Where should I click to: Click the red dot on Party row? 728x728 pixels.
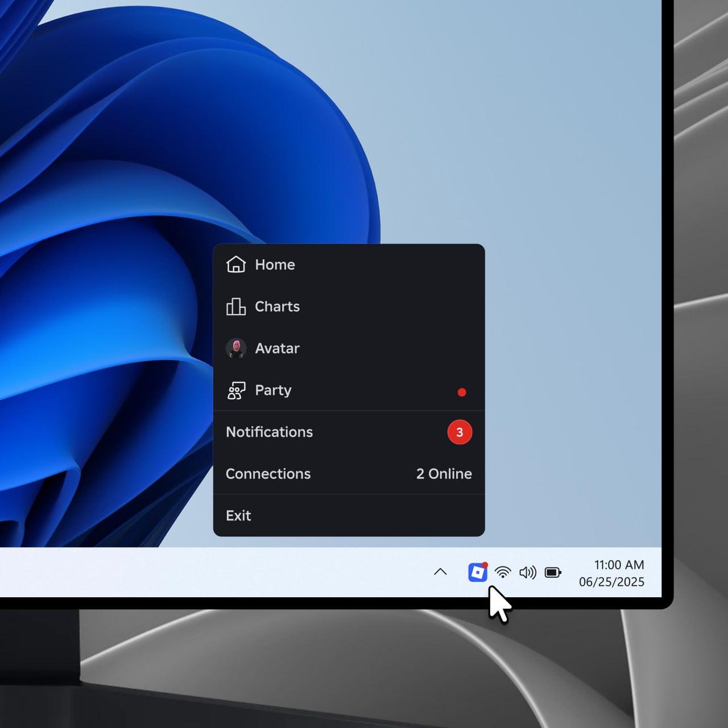[462, 392]
